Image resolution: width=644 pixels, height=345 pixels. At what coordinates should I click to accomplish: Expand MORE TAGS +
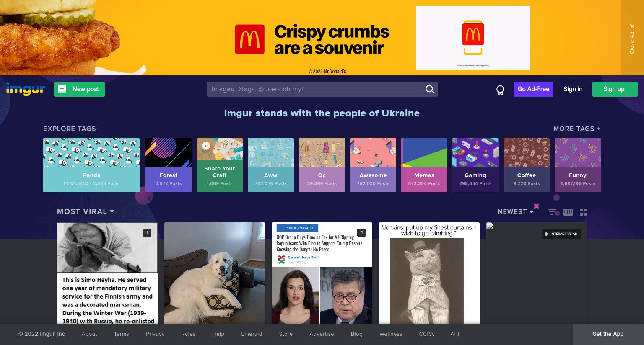(577, 129)
